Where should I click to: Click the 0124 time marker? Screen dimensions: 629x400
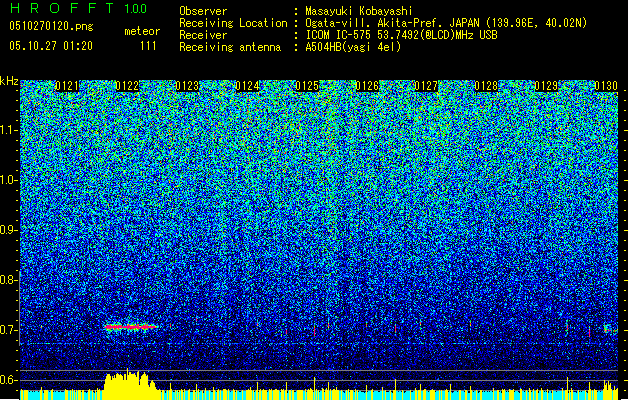[x=247, y=86]
